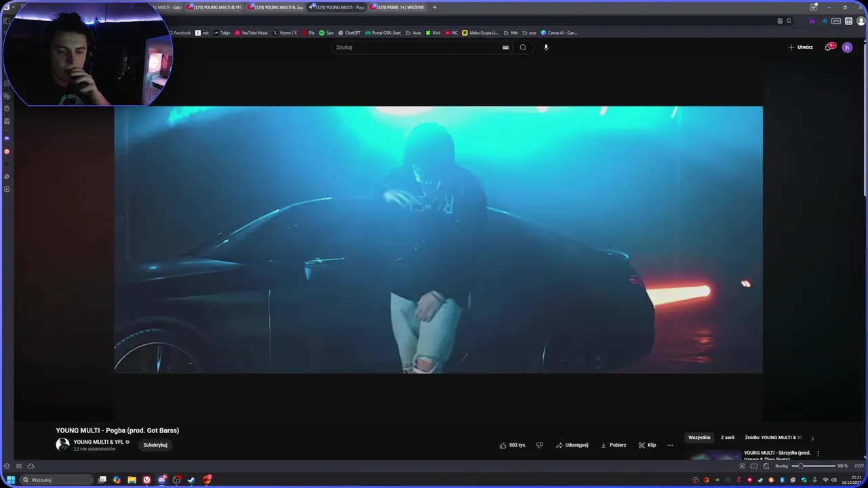Image resolution: width=868 pixels, height=488 pixels.
Task: Open Kick bookmark
Action: pos(433,33)
